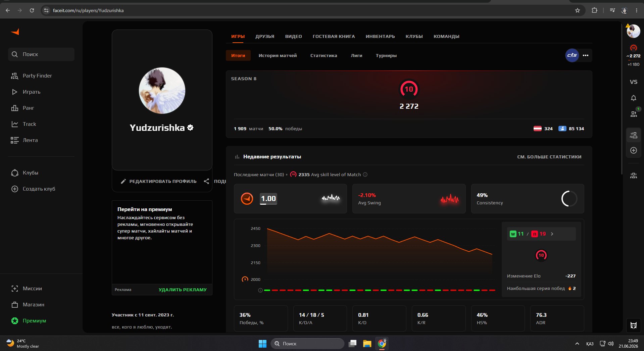This screenshot has width=644, height=351.
Task: Open the Party Finder page
Action: [31, 76]
